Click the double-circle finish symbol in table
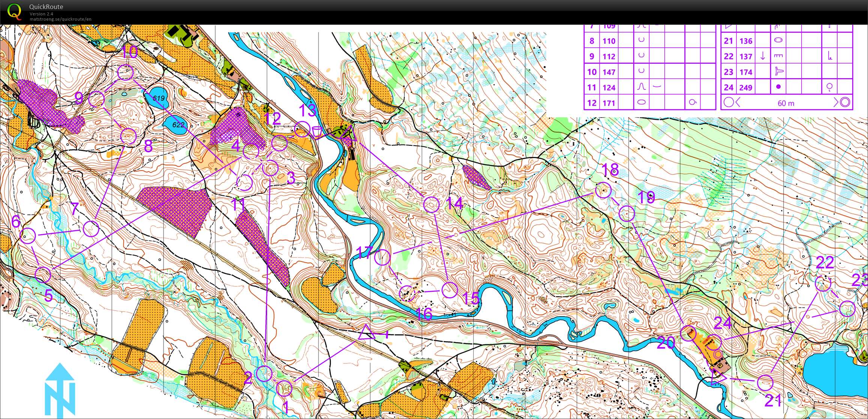The height and width of the screenshot is (419, 868). [x=845, y=102]
